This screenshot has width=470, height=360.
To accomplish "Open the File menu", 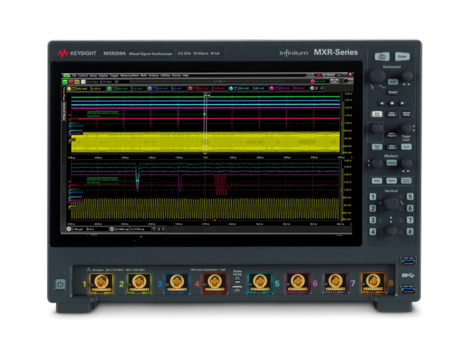I will [x=74, y=75].
